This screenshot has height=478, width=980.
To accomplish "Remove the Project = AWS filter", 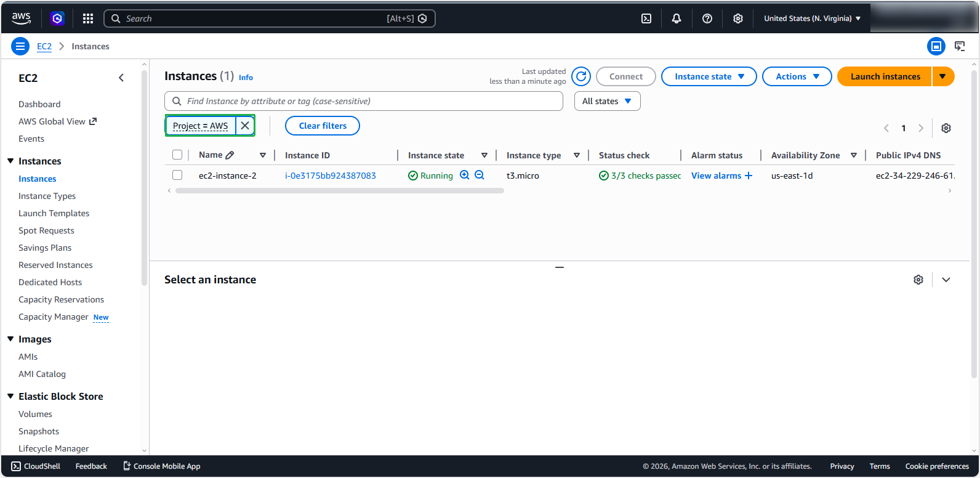I will [245, 126].
